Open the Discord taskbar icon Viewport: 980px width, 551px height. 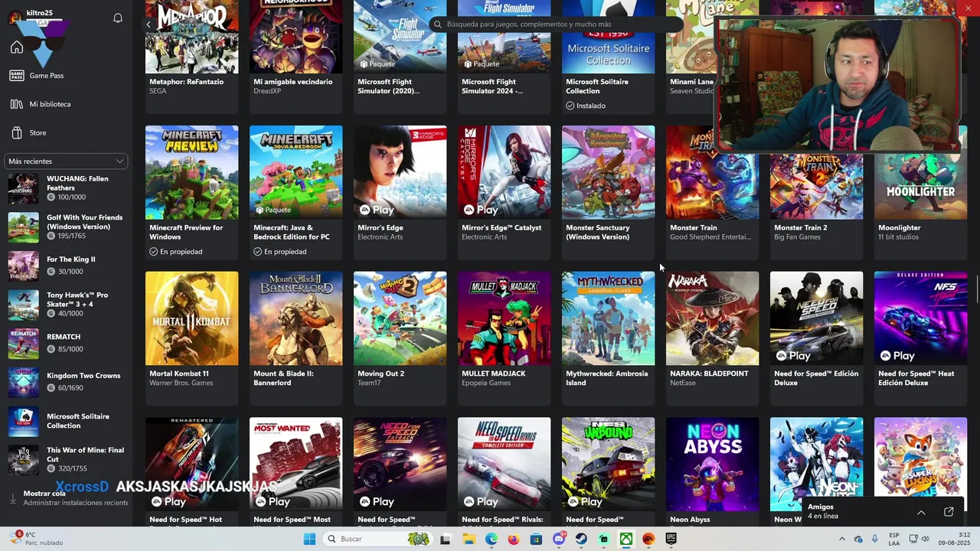coord(559,540)
